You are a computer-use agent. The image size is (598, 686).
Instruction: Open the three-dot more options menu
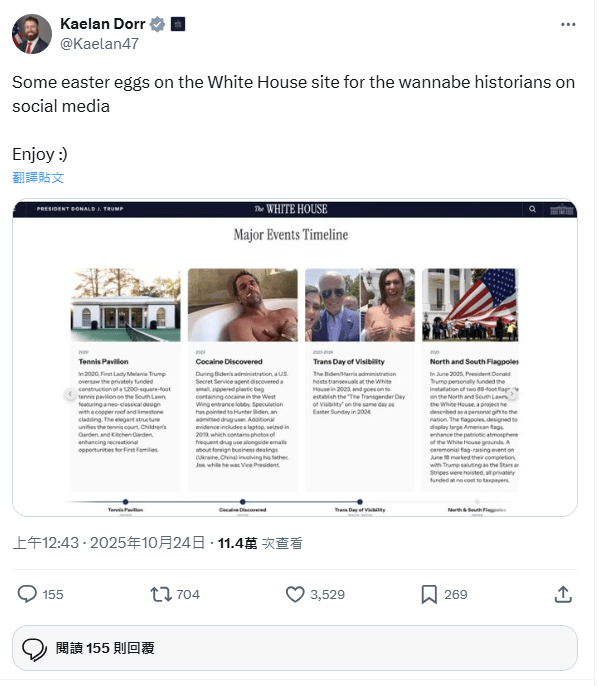pyautogui.click(x=568, y=24)
